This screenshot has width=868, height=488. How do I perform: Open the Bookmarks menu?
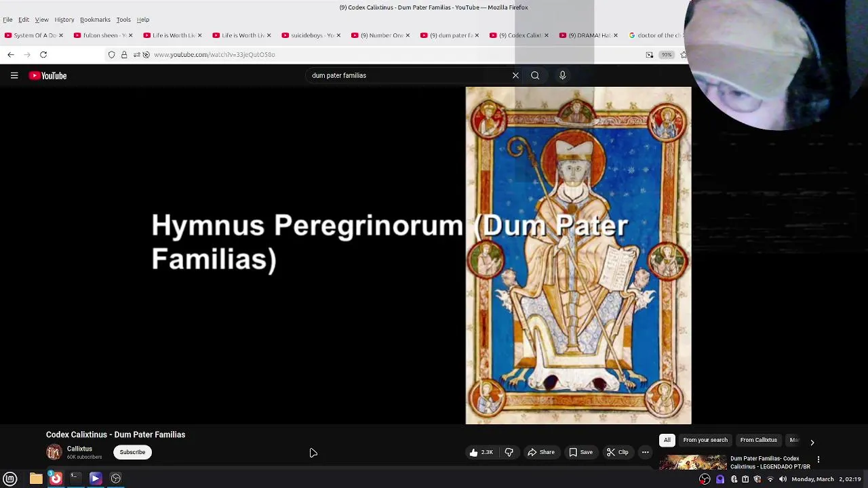[x=95, y=20]
